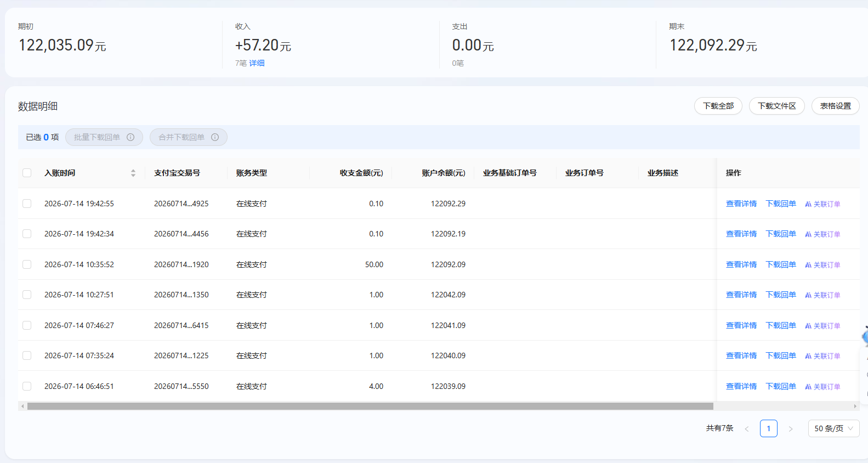Click the horizontal table scrollbar
This screenshot has height=463, width=868.
pyautogui.click(x=370, y=406)
